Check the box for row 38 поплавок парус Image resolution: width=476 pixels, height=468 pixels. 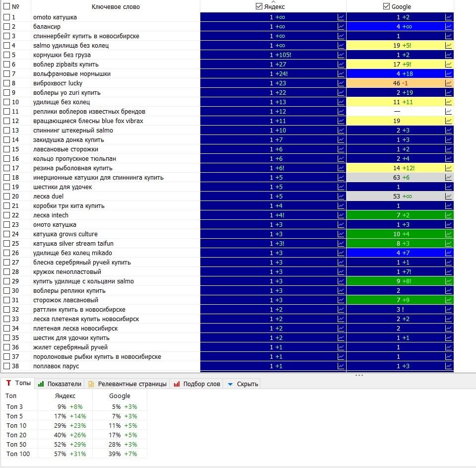click(x=6, y=366)
